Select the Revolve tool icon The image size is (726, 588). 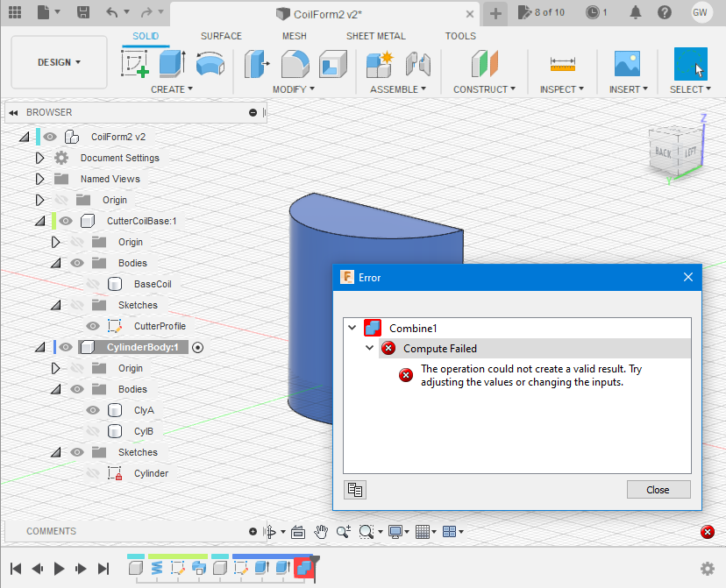tap(210, 64)
